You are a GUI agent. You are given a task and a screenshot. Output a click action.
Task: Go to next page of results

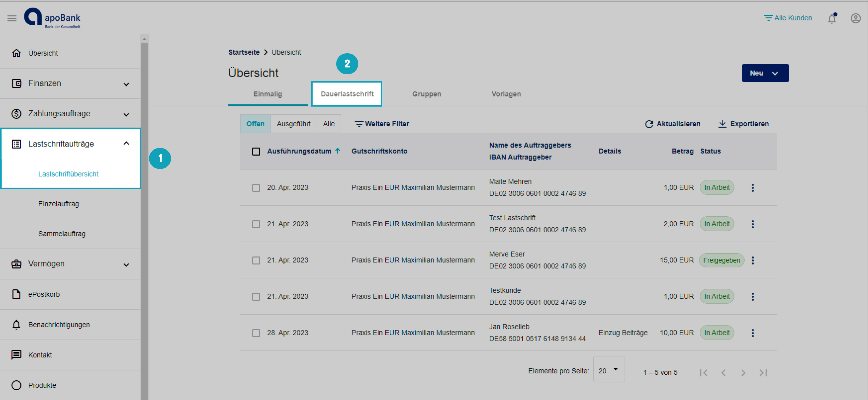743,373
